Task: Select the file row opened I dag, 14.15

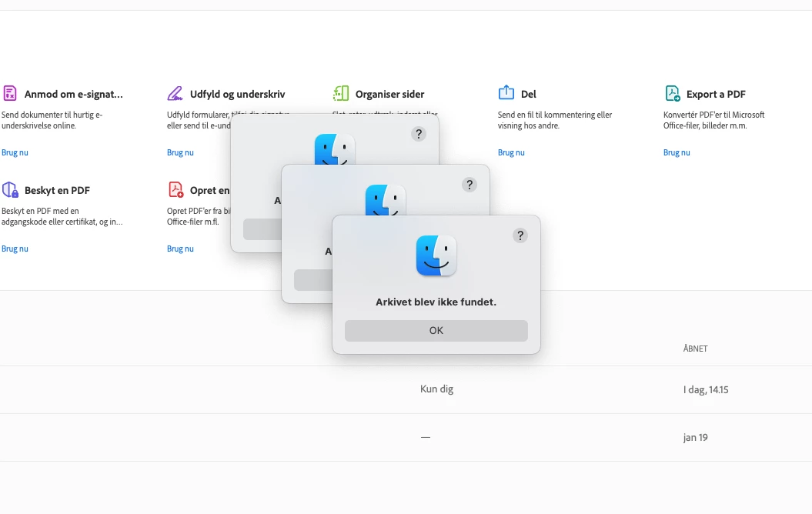Action: pos(406,390)
